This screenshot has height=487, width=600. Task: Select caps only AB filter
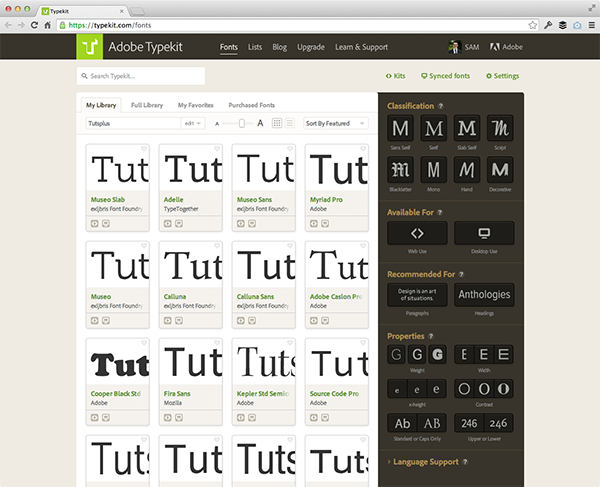tap(432, 423)
